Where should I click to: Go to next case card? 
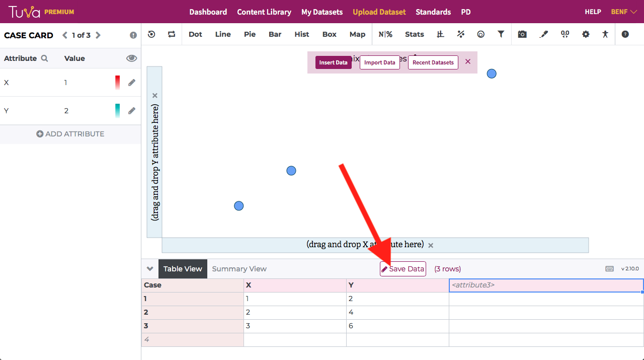[x=98, y=35]
